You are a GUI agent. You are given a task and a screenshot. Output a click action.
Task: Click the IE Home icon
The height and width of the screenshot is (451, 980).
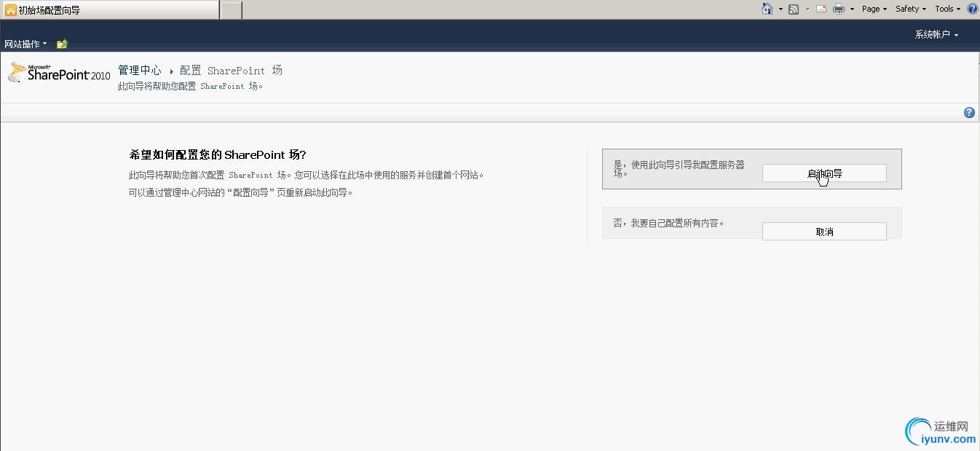pos(767,9)
